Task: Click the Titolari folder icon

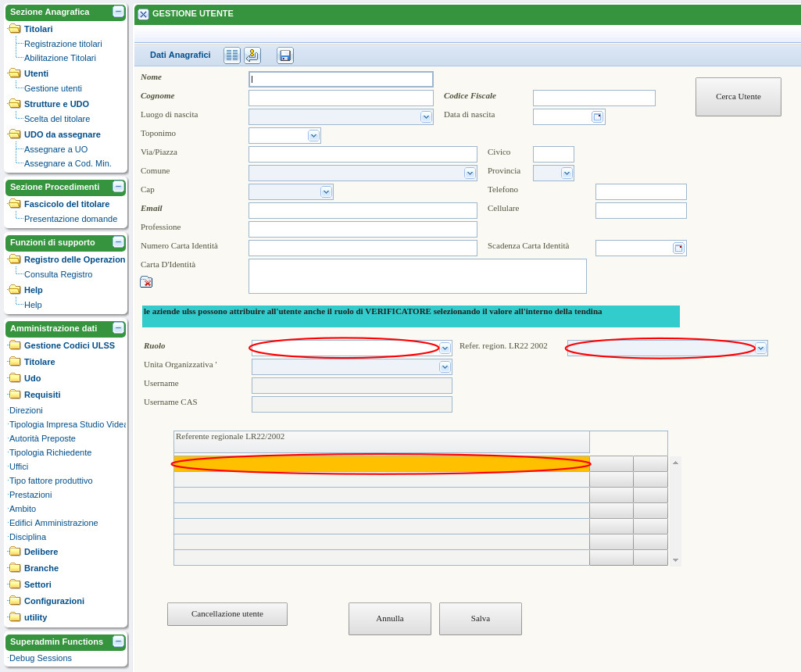Action: [15, 29]
